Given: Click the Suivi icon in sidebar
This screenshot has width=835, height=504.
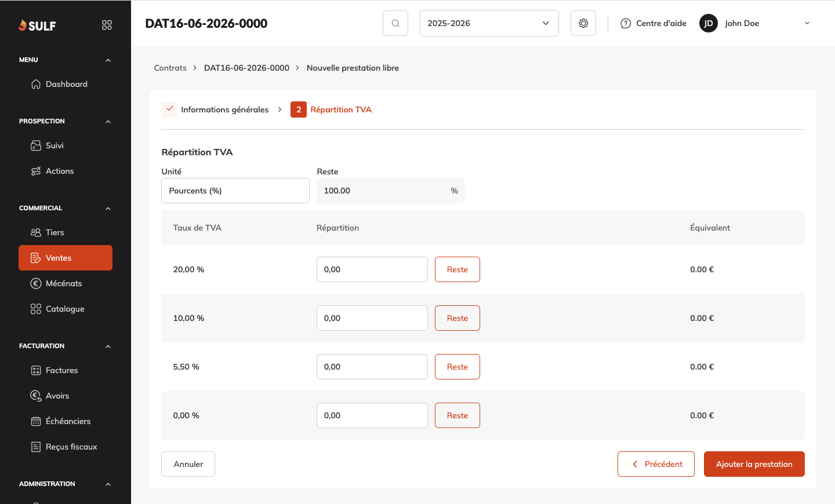Looking at the screenshot, I should 36,145.
